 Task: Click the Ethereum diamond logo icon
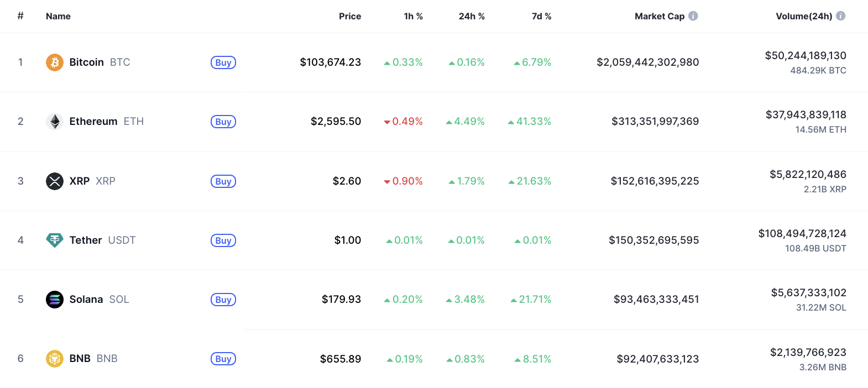[x=54, y=122]
